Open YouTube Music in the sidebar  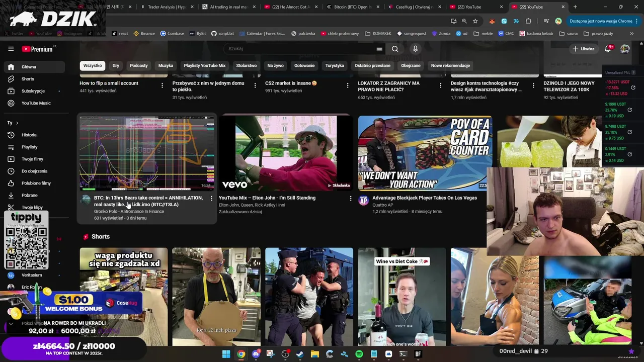(x=34, y=103)
